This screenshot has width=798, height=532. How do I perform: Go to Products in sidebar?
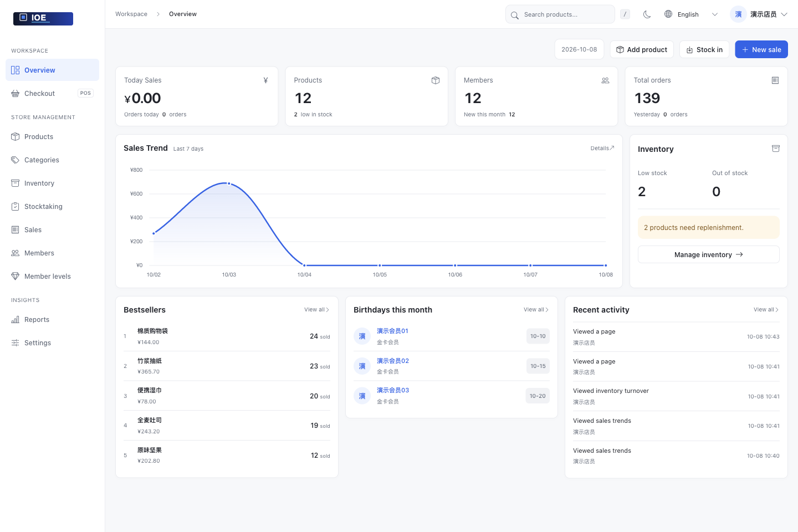pos(52,137)
